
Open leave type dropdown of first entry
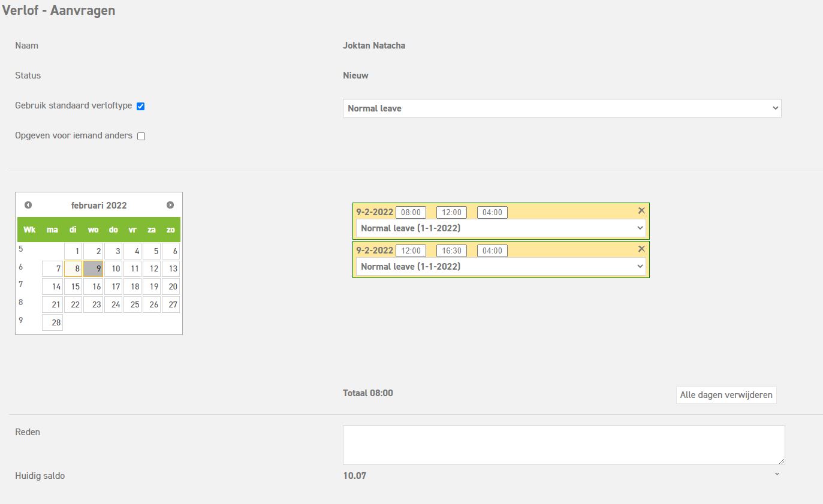tap(501, 228)
